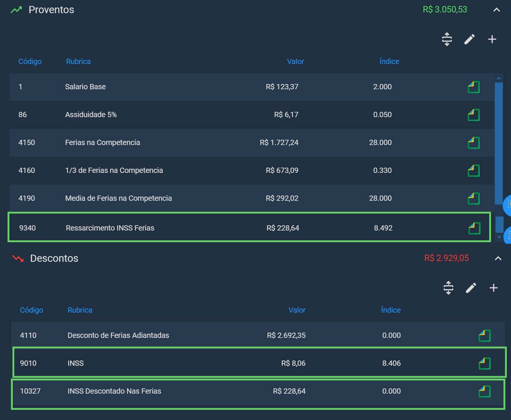The image size is (511, 420).
Task: Sort Proventos by the Valor column header
Action: coord(296,61)
